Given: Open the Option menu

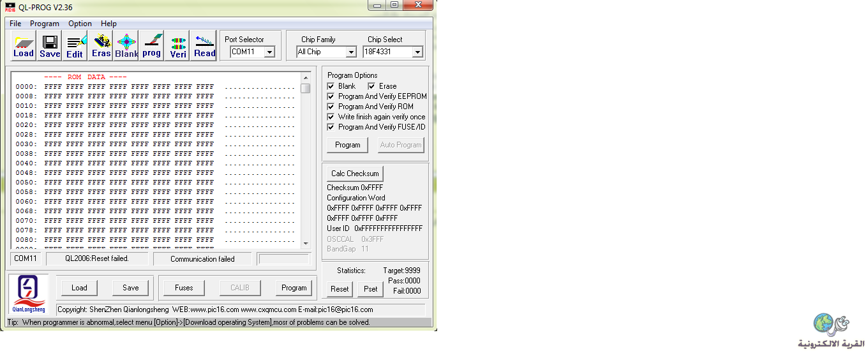Looking at the screenshot, I should [80, 24].
